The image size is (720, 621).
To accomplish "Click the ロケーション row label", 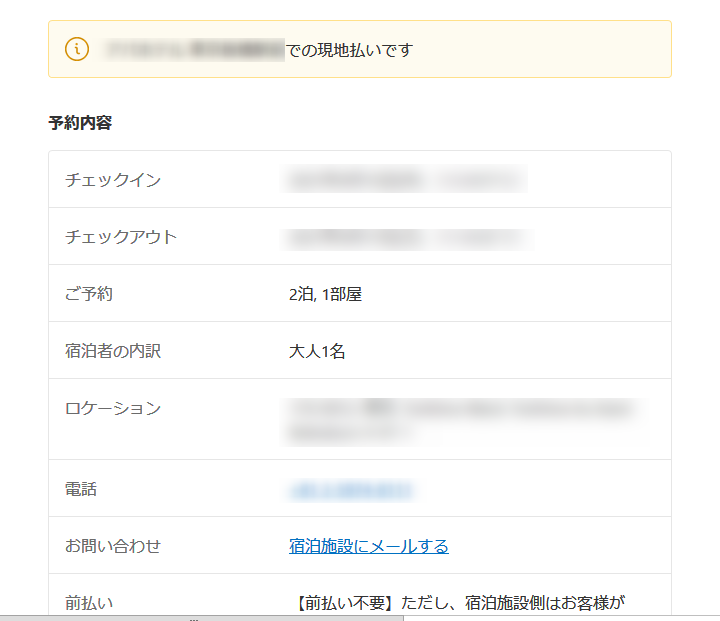I will (113, 408).
